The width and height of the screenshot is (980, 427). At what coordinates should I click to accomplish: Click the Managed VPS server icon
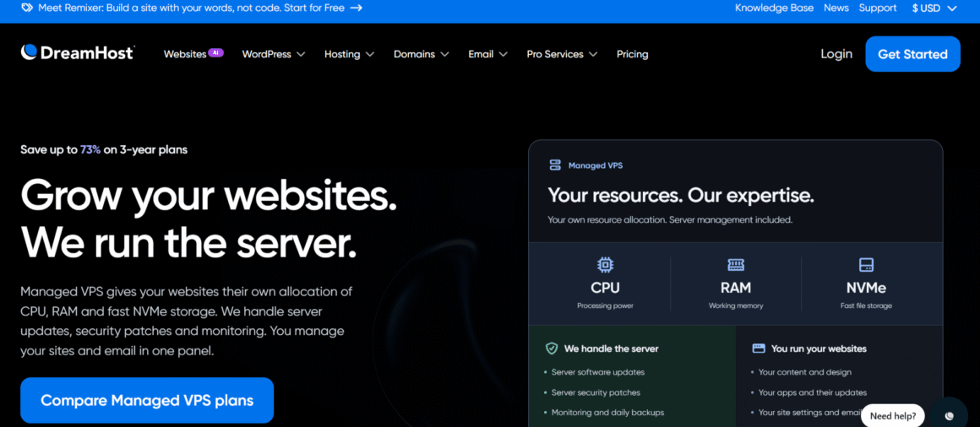[555, 165]
